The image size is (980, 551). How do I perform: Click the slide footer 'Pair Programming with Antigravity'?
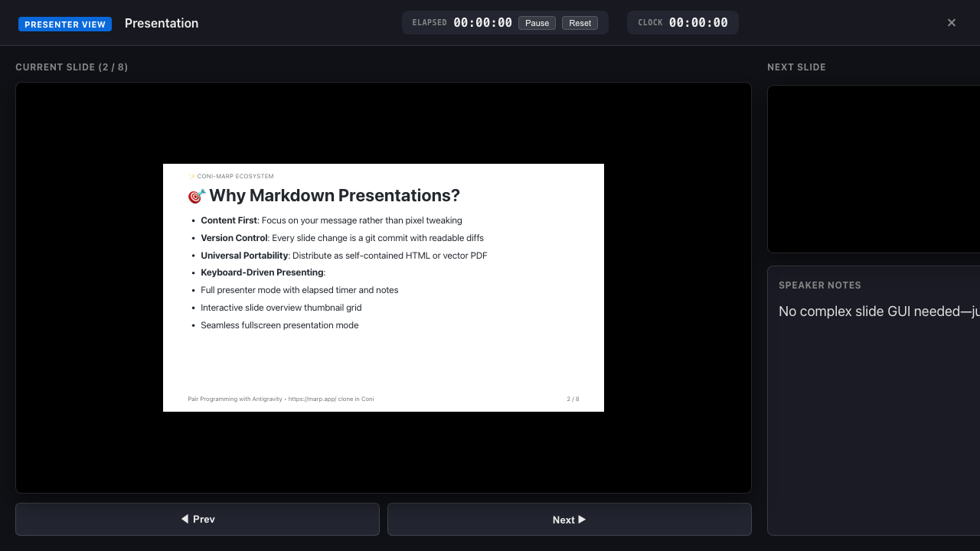tap(281, 399)
